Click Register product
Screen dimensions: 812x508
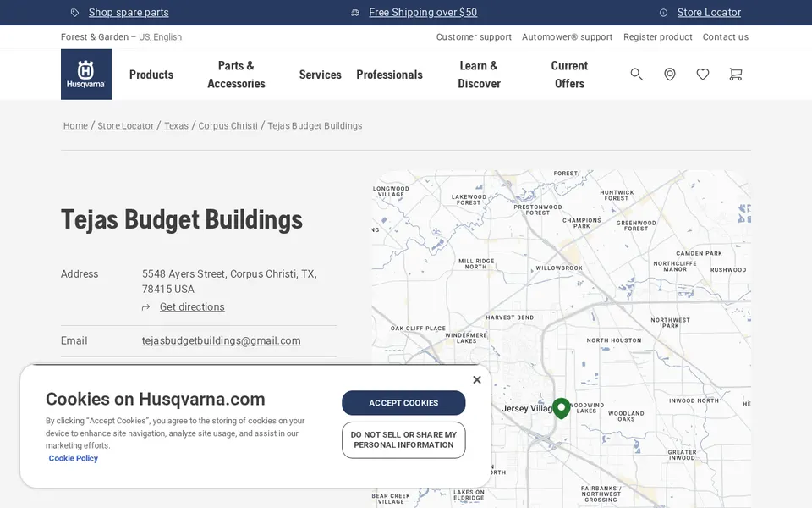pos(658,36)
